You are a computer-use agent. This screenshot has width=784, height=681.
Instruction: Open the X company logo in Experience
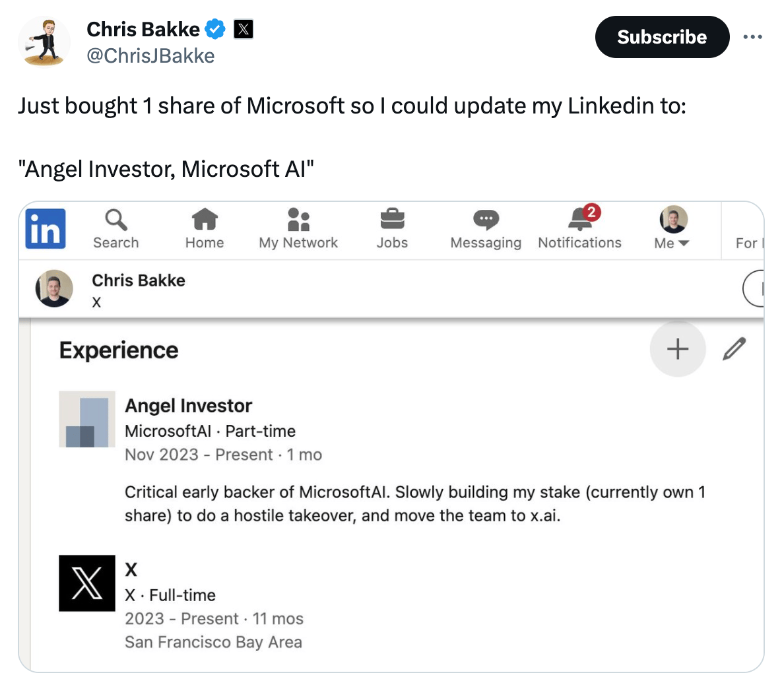[x=87, y=583]
